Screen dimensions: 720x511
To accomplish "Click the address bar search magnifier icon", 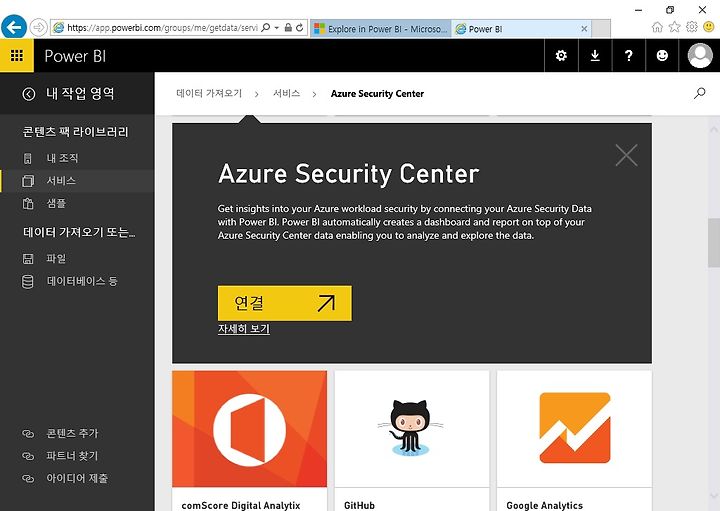I will (265, 28).
